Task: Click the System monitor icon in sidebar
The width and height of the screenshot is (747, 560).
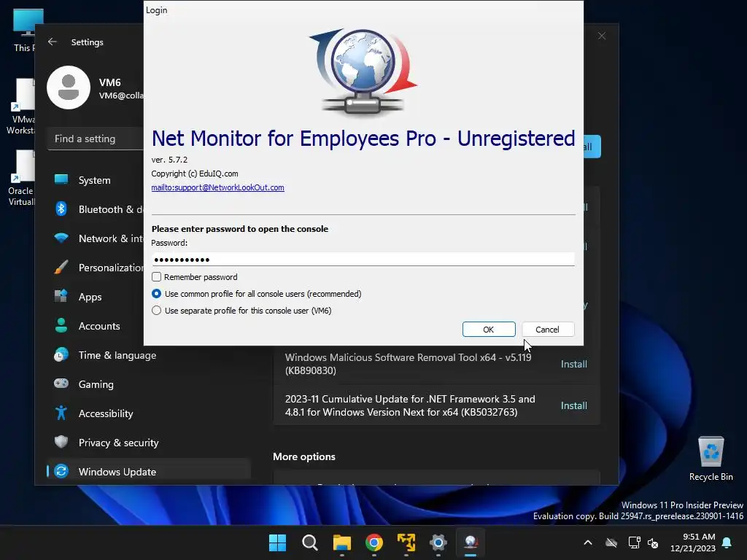Action: click(61, 179)
